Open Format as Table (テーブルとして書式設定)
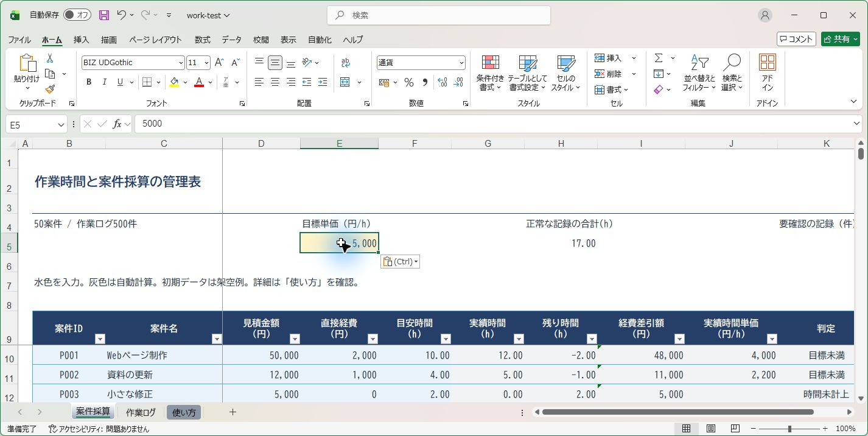868x436 pixels. tap(528, 73)
